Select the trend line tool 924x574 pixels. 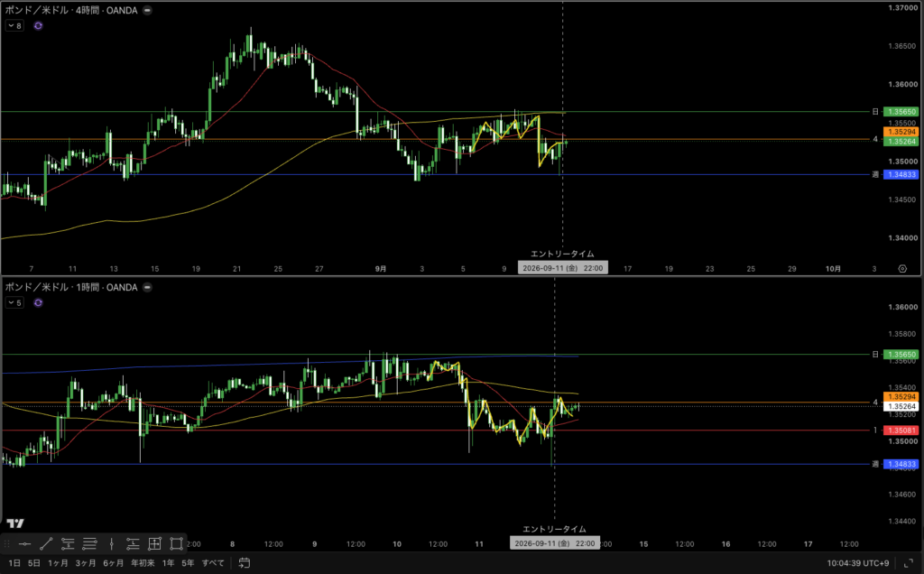[x=46, y=543]
